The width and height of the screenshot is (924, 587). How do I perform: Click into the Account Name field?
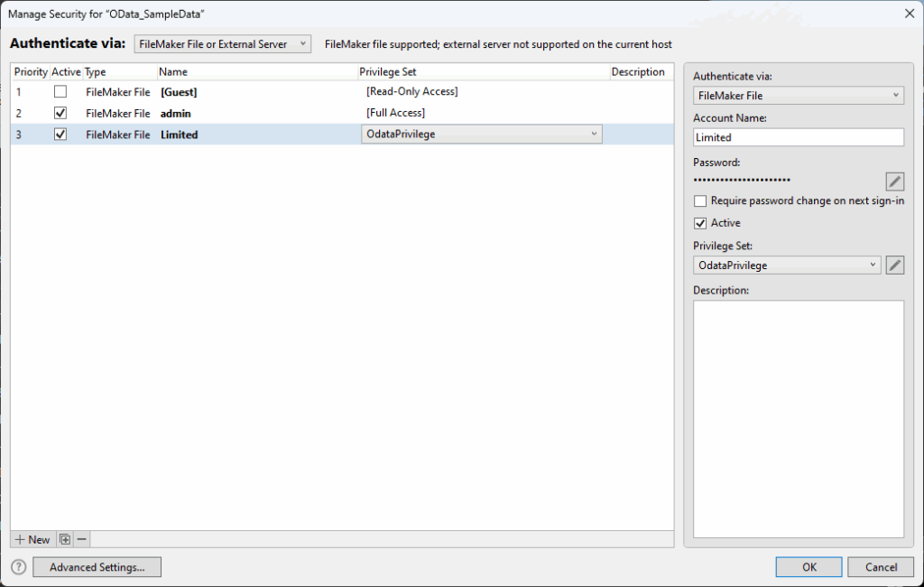coord(798,137)
